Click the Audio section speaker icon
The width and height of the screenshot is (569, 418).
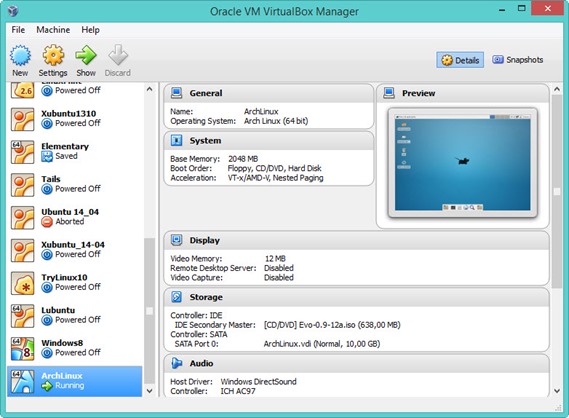[176, 363]
